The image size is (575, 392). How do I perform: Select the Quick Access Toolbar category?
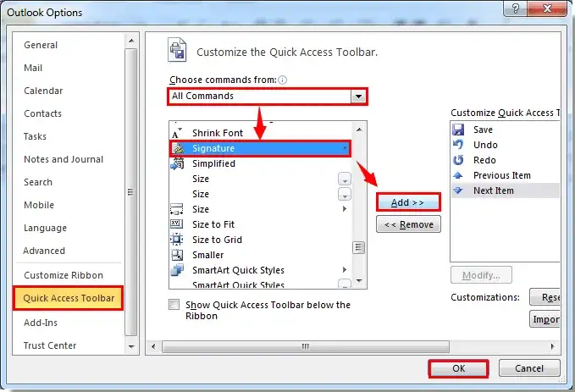(69, 298)
